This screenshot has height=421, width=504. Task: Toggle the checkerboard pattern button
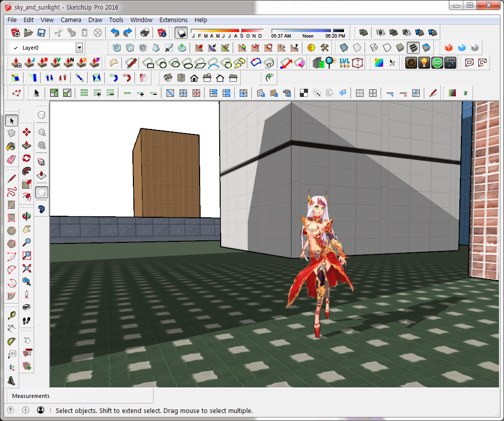[304, 93]
